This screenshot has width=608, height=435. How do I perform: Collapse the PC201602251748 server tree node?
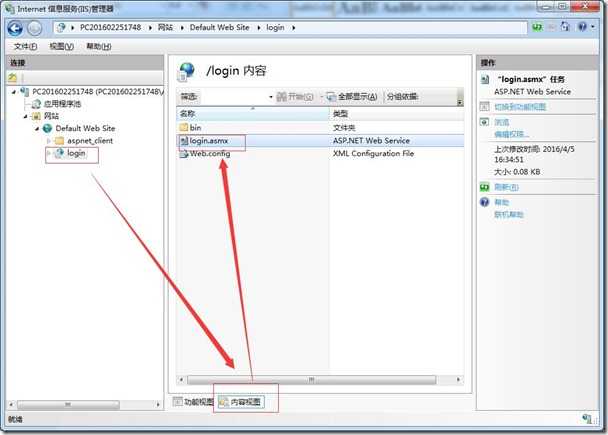(14, 92)
